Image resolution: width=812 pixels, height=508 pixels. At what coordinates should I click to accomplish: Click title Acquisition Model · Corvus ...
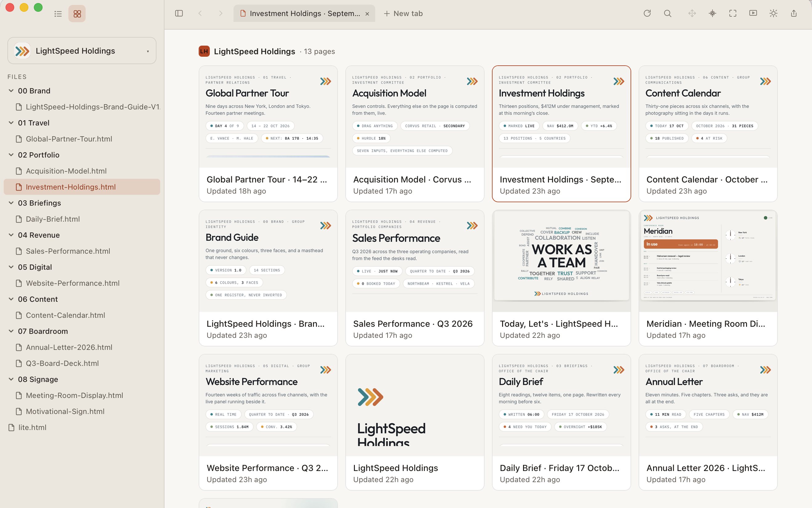pyautogui.click(x=412, y=179)
